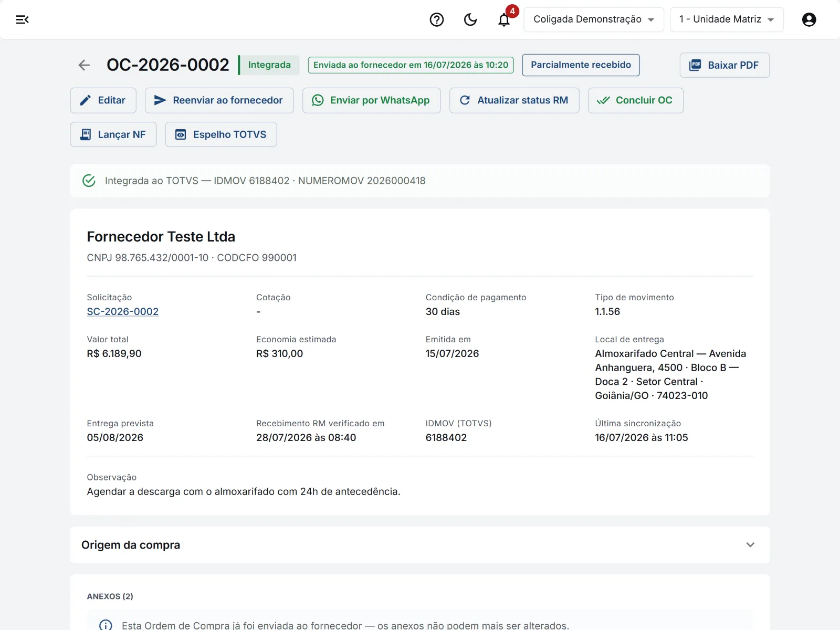Open the help question mark icon
840x630 pixels.
[437, 19]
